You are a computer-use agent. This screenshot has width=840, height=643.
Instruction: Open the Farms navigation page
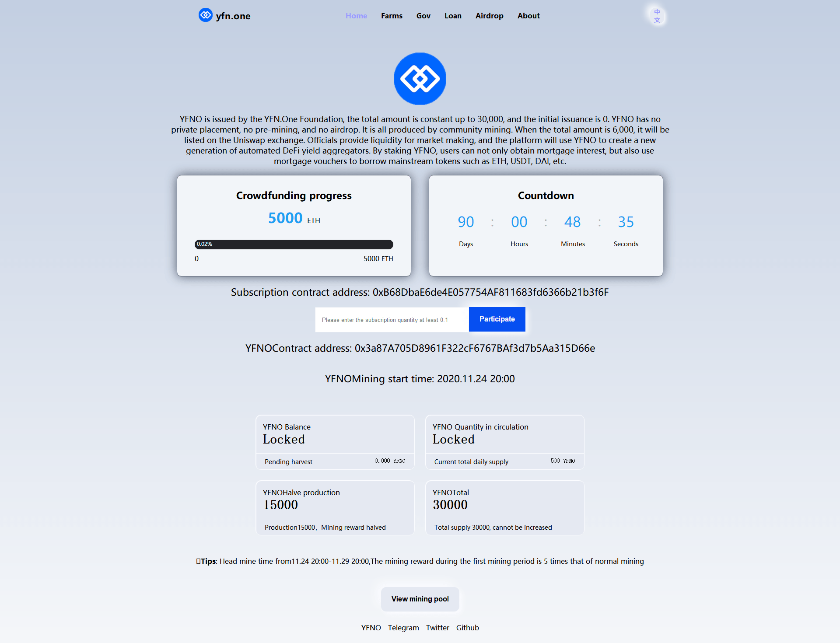(390, 15)
